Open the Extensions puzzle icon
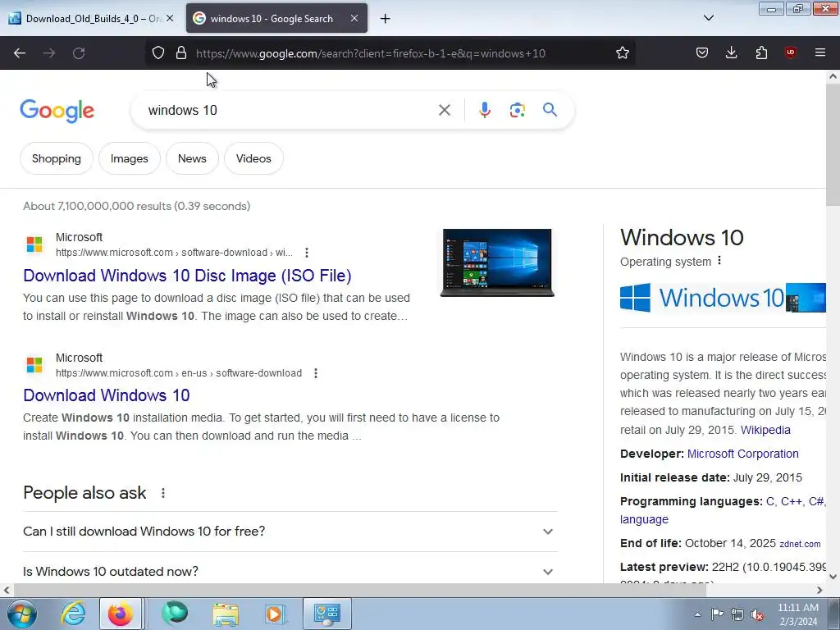Screen dimensions: 840x630 coord(761,53)
